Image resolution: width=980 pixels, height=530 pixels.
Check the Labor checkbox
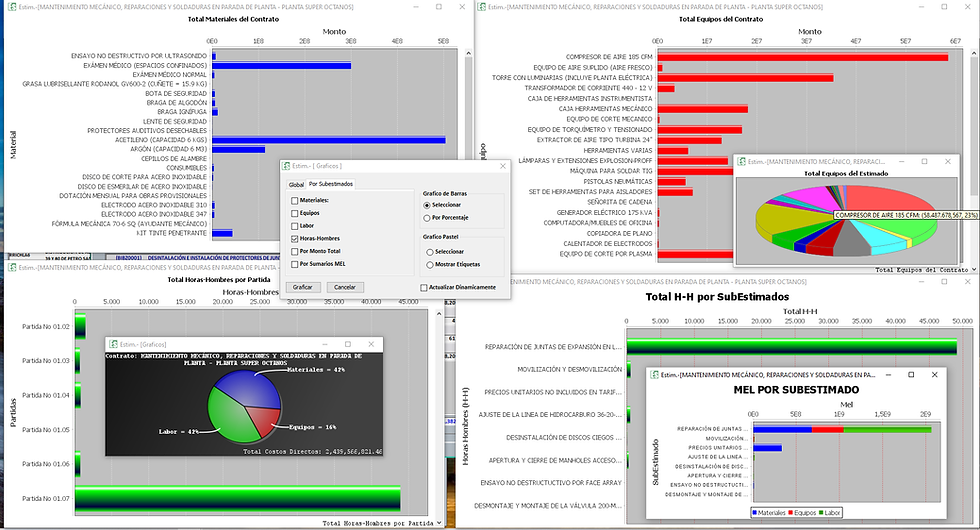(x=294, y=226)
